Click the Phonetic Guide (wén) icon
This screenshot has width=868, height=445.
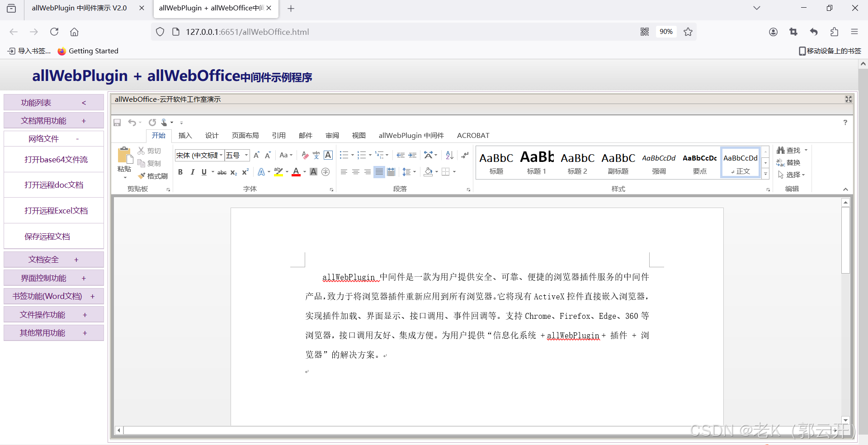point(316,155)
